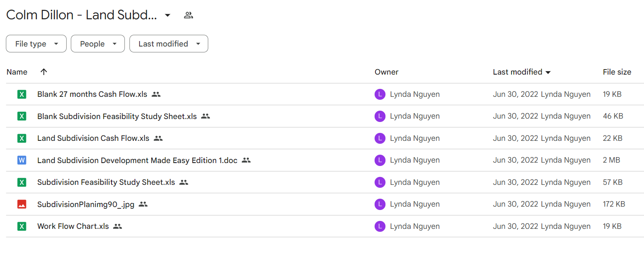
Task: Click the Colm Dillon - Land Subd... folder title
Action: click(x=82, y=16)
